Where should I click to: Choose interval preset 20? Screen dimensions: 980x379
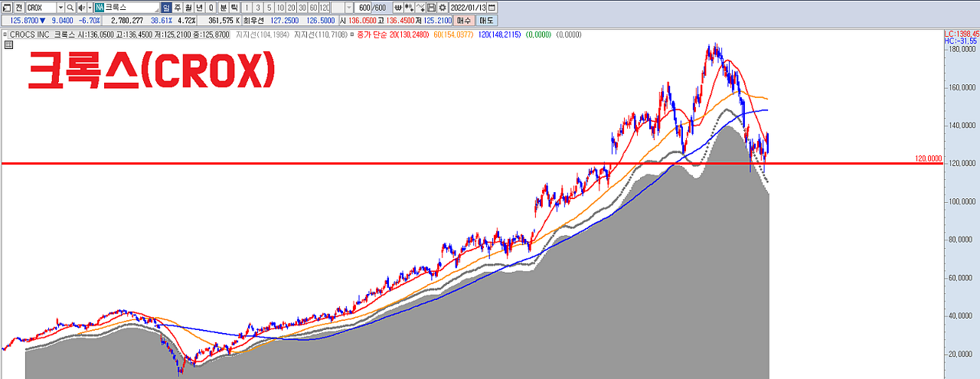click(x=292, y=7)
